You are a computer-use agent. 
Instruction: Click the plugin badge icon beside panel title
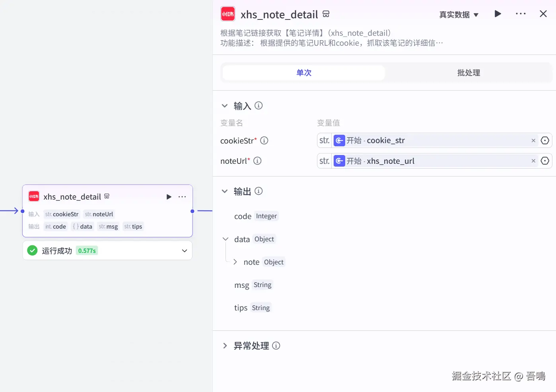click(326, 14)
